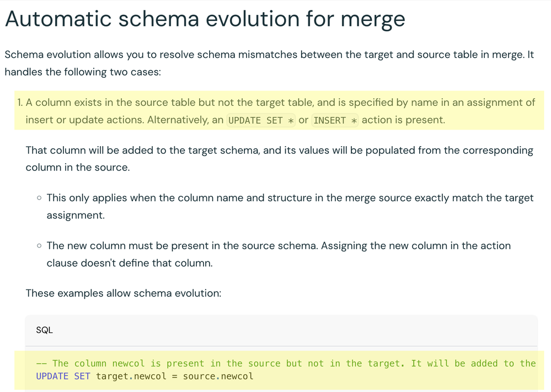Select "source.newcol" in the SQL code
Viewport: 551px width, 392px height.
tap(218, 377)
